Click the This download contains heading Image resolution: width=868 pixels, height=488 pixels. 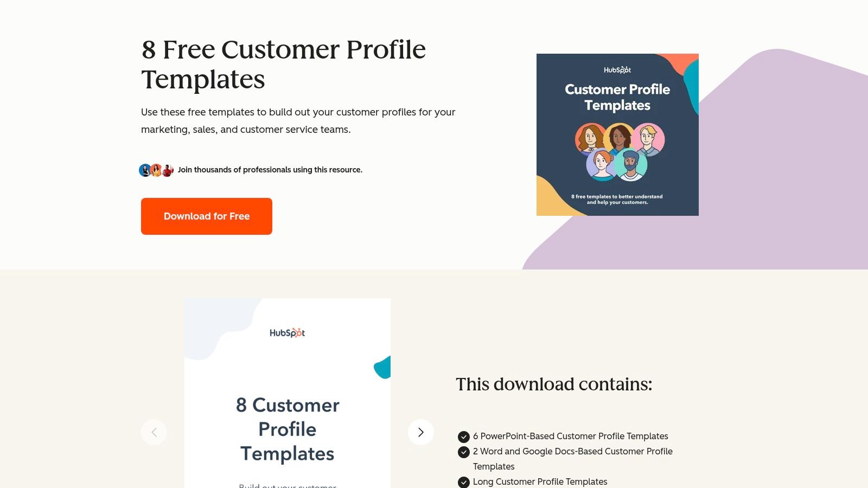pos(554,384)
